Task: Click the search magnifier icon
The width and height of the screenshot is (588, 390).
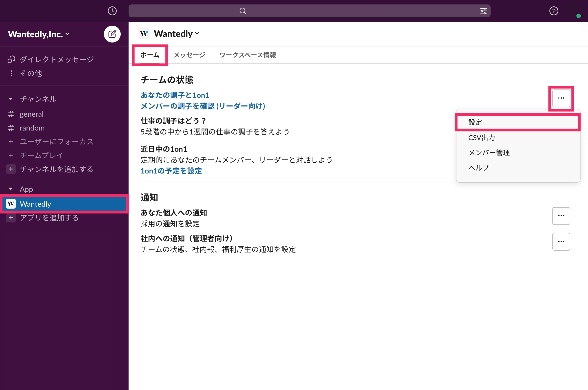Action: pos(243,11)
